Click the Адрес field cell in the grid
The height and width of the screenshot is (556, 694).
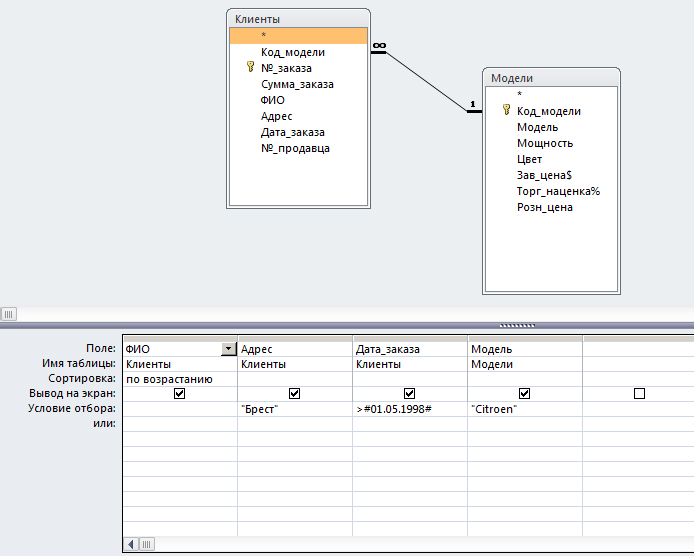point(295,349)
